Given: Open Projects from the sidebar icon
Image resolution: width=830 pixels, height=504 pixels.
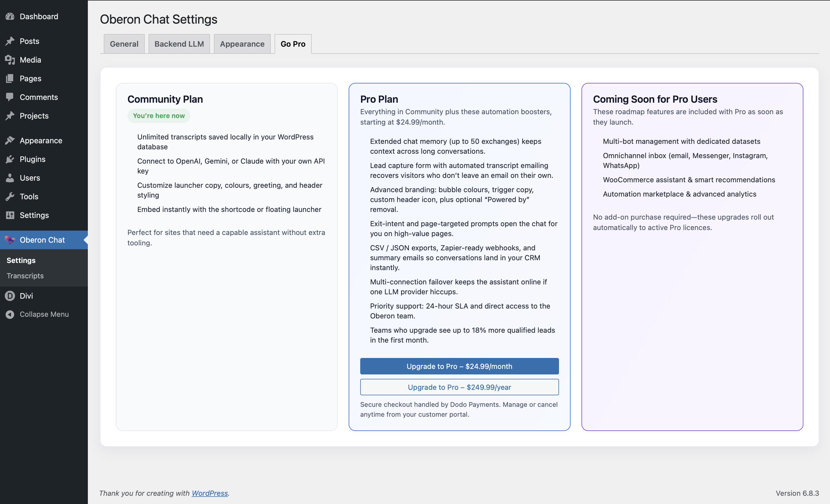Looking at the screenshot, I should (10, 116).
